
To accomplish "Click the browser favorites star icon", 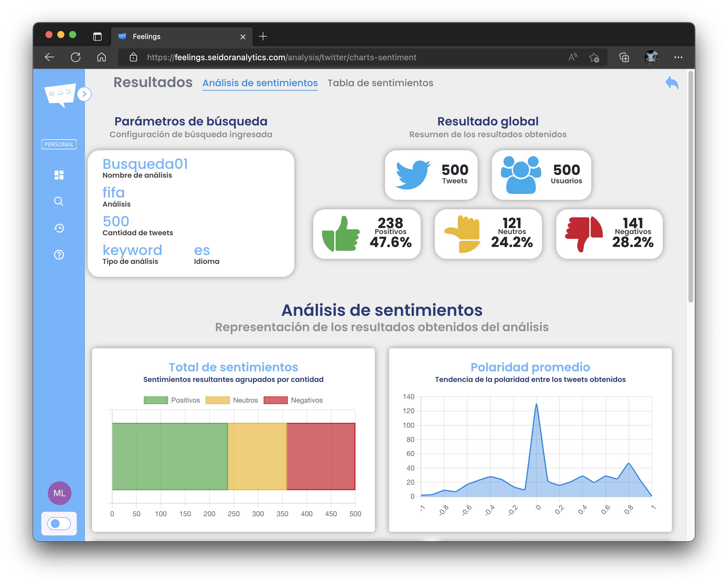I will tap(594, 57).
